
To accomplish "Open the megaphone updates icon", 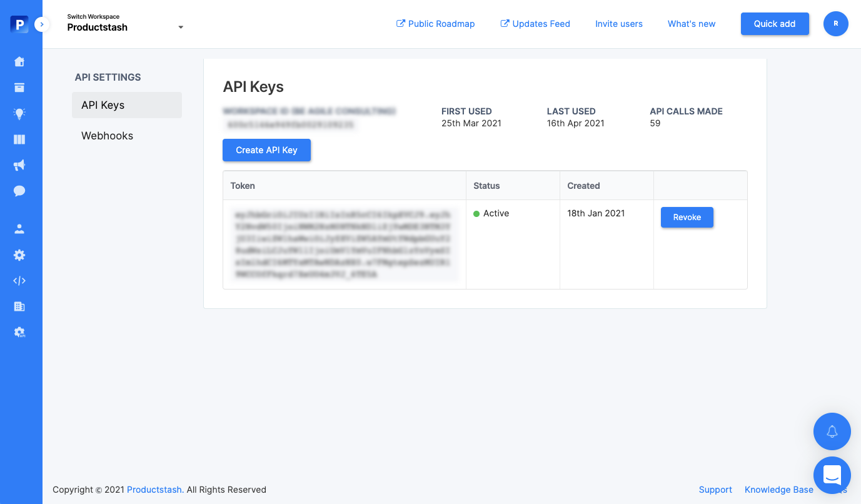I will point(19,165).
